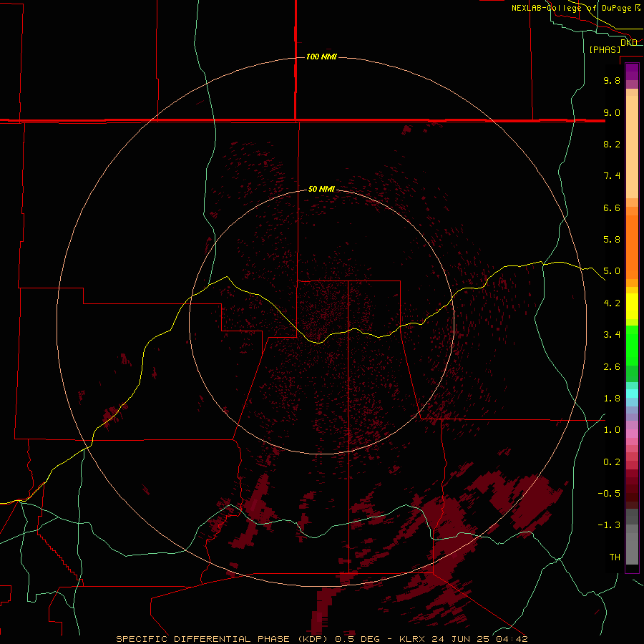Click the 5.8 legend value
This screenshot has height=644, width=644.
point(612,240)
